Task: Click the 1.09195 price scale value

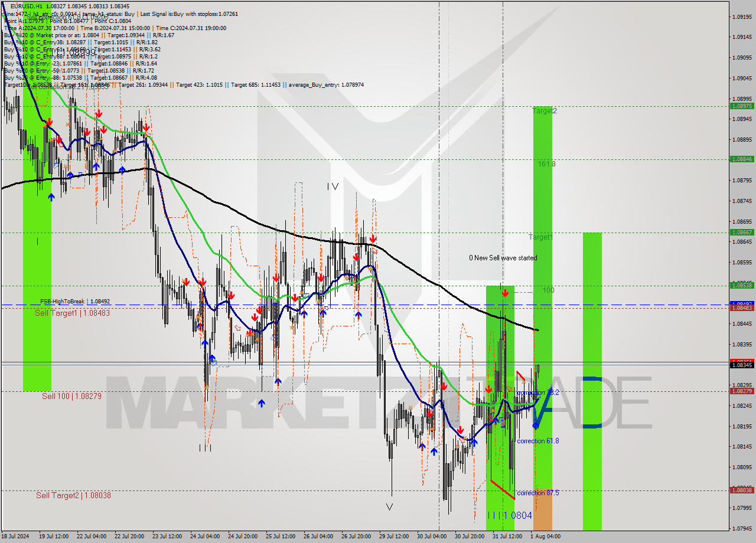Action: click(741, 17)
